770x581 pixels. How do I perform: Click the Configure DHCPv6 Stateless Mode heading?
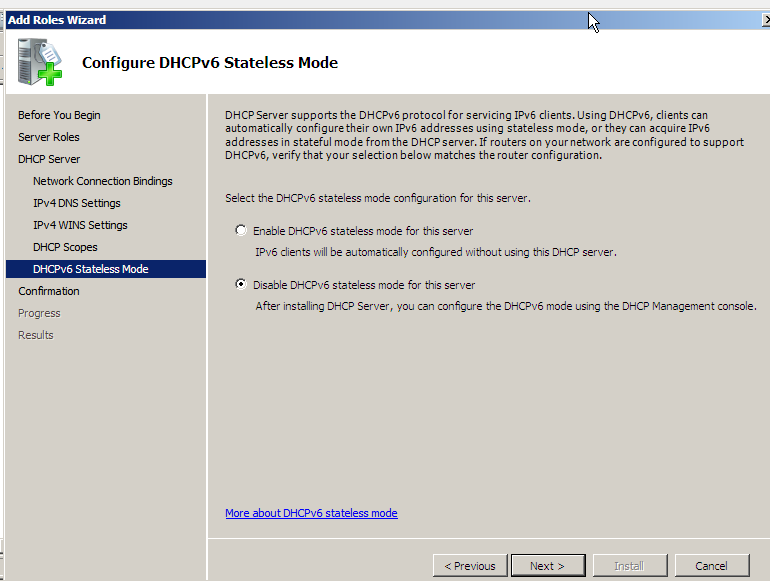[210, 63]
